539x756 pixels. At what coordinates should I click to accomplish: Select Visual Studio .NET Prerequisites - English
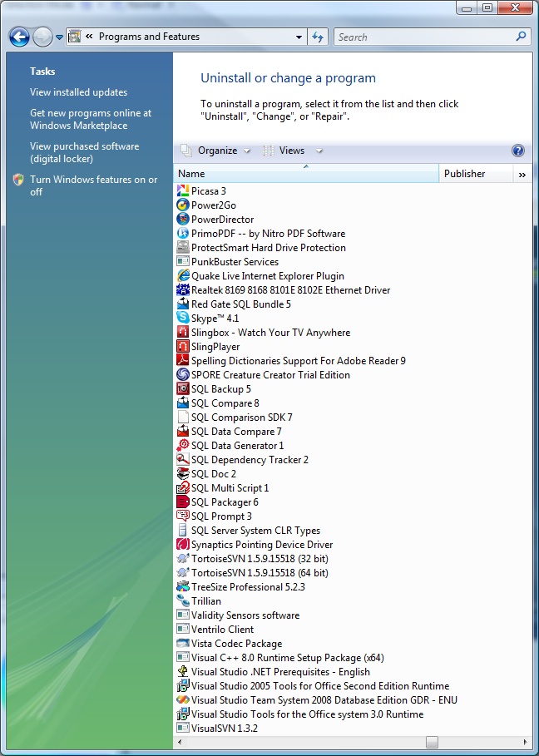coord(274,672)
